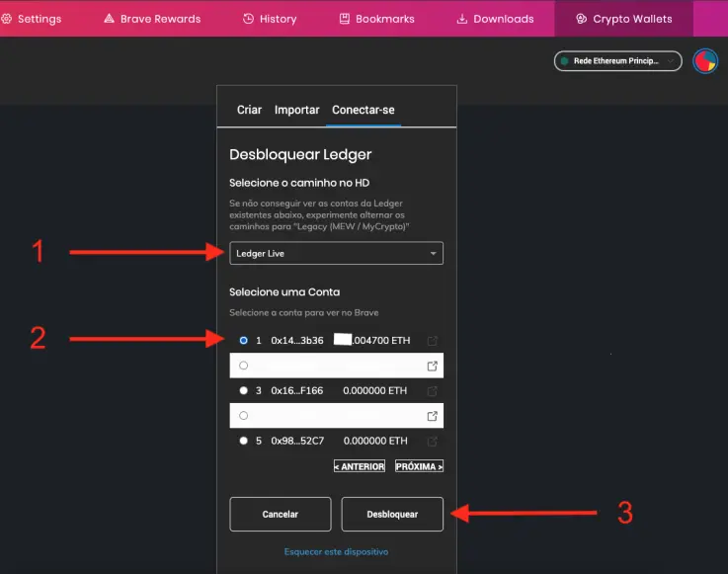
Task: Click the 0x98...52C7 address text
Action: [297, 441]
